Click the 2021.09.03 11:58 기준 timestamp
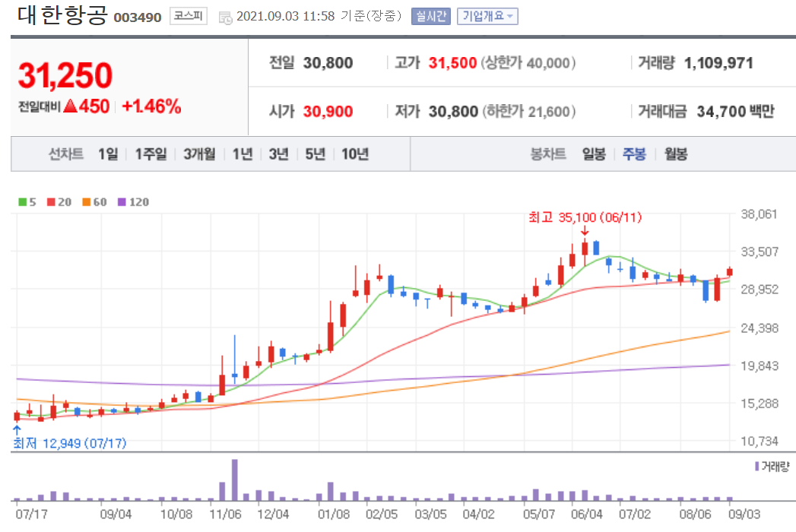The width and height of the screenshot is (796, 532). pyautogui.click(x=319, y=16)
